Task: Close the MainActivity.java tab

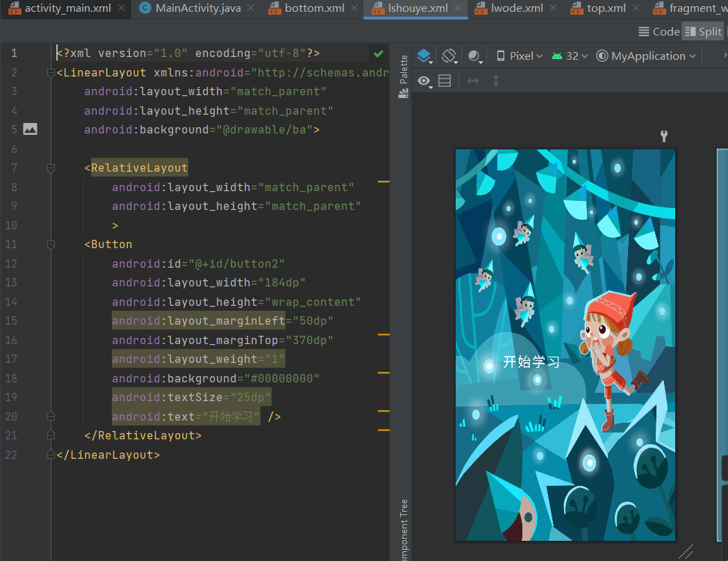Action: [251, 8]
